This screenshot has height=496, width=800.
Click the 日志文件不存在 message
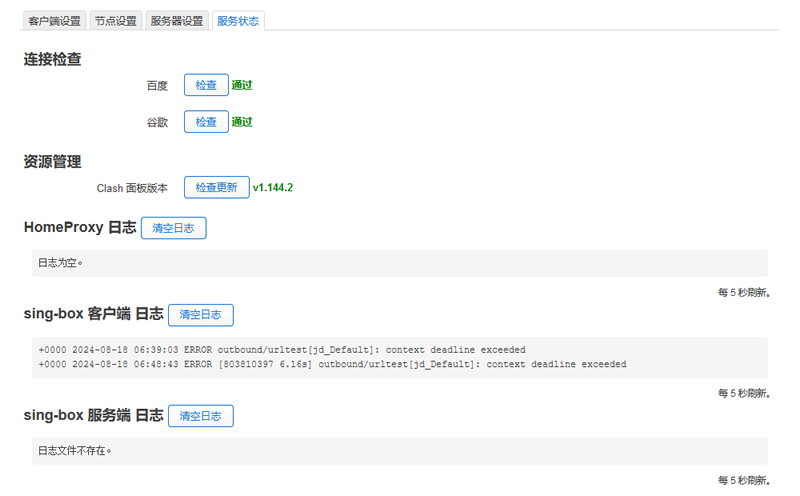pos(74,451)
